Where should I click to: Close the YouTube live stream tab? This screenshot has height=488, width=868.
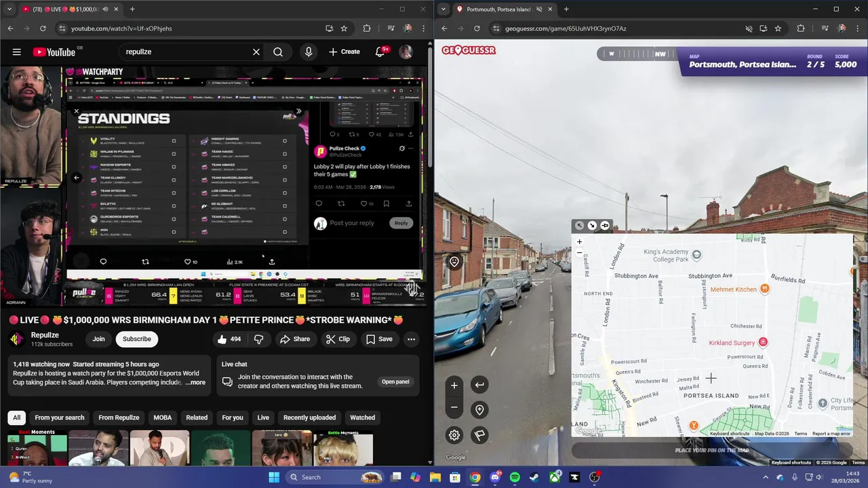click(116, 9)
